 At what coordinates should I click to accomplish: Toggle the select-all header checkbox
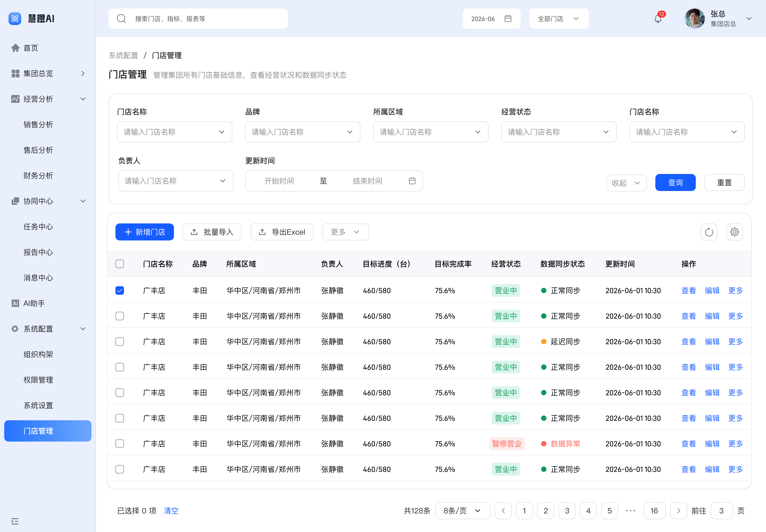[120, 264]
